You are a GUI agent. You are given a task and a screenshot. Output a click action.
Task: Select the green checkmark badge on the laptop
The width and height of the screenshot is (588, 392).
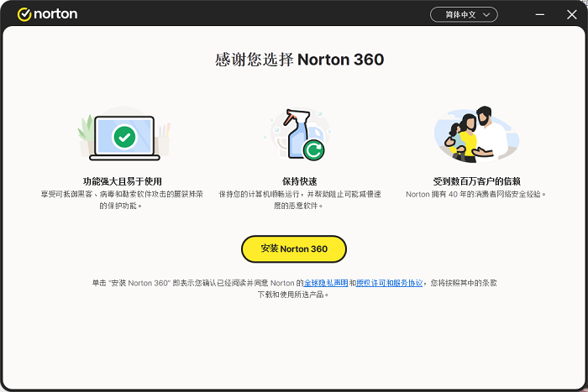(x=124, y=136)
